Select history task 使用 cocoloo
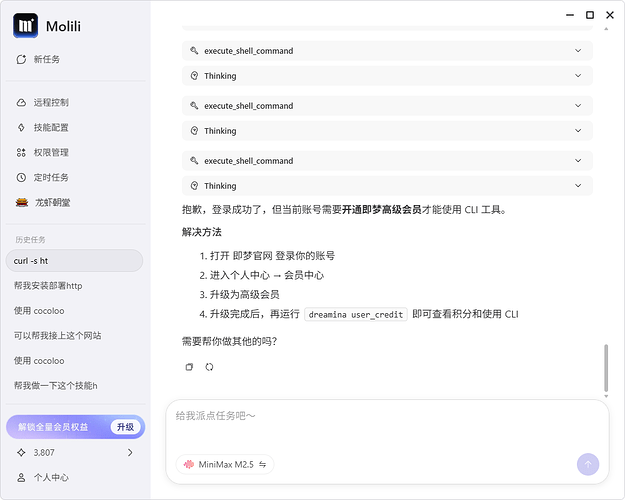 [x=39, y=310]
